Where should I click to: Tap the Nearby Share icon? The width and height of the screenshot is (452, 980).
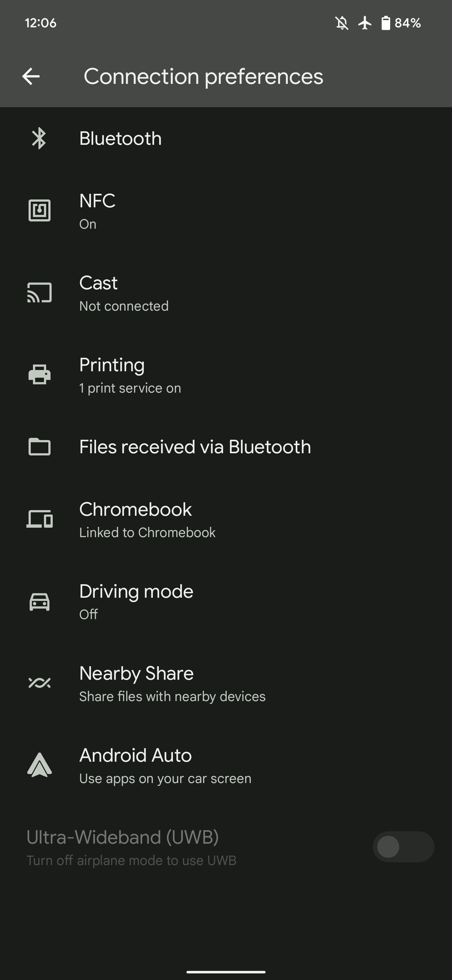(40, 683)
